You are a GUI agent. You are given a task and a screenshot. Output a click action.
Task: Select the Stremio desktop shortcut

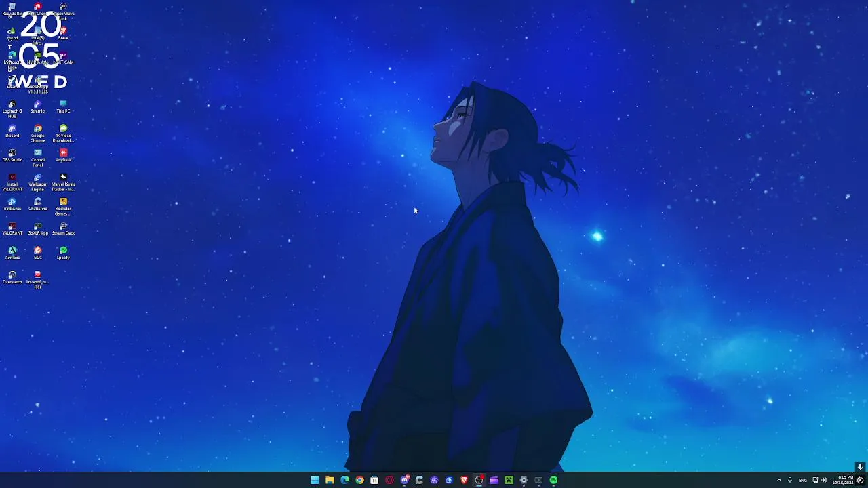pyautogui.click(x=37, y=107)
